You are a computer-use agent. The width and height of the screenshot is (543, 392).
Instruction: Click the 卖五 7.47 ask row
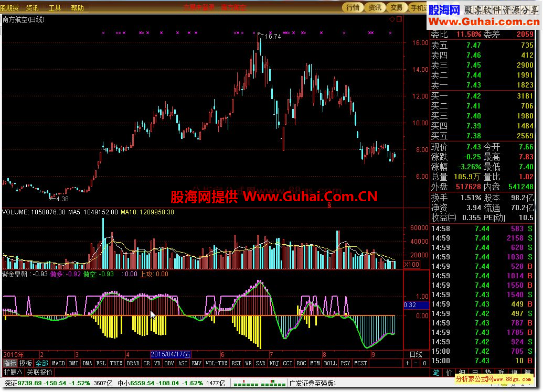482,45
